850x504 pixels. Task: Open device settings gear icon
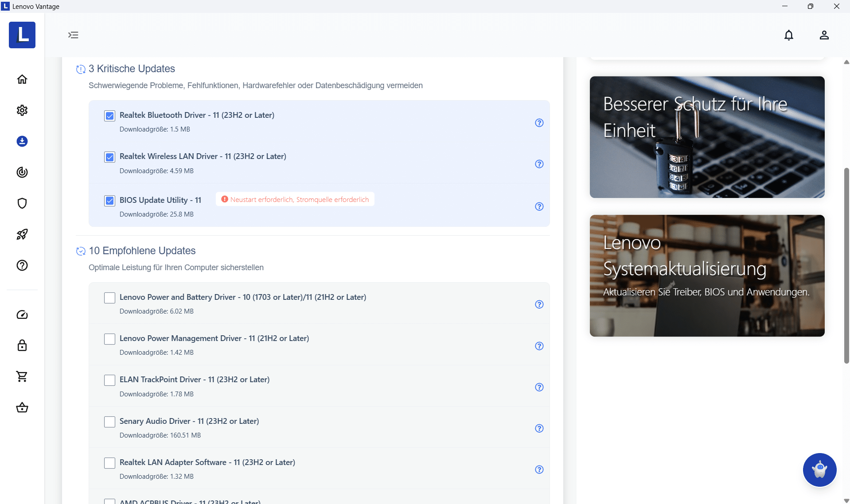[22, 110]
